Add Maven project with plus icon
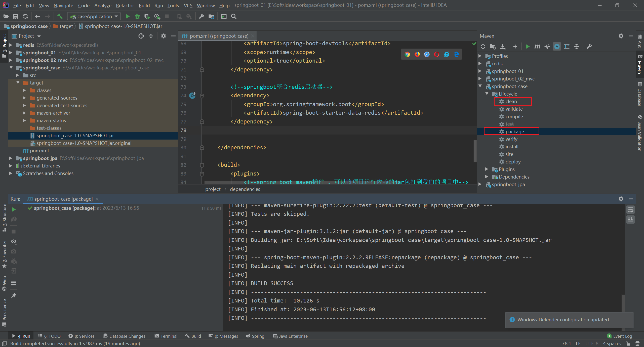This screenshot has width=644, height=347. pyautogui.click(x=515, y=47)
